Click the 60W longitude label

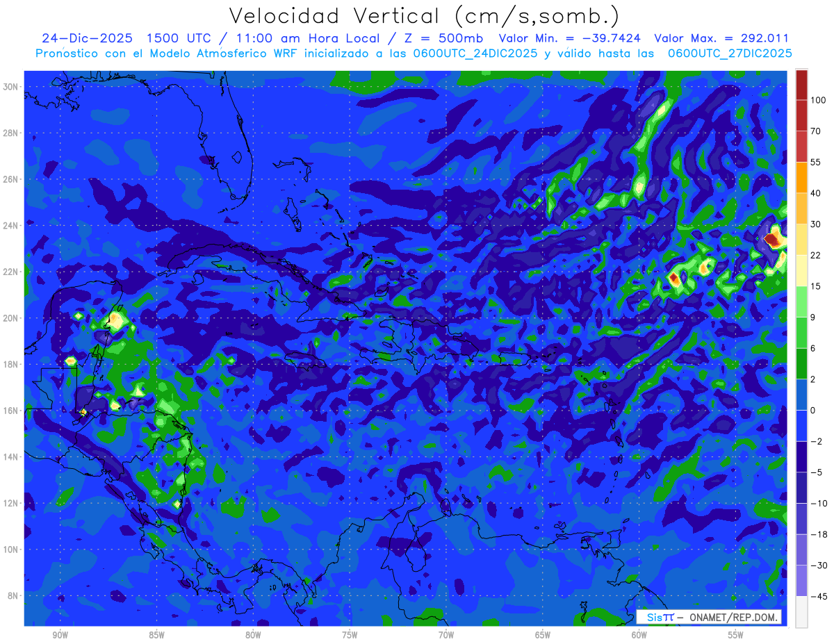pyautogui.click(x=639, y=635)
